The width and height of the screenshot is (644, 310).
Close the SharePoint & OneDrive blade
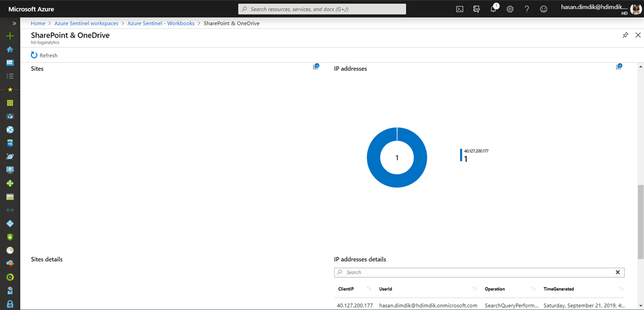[x=638, y=35]
